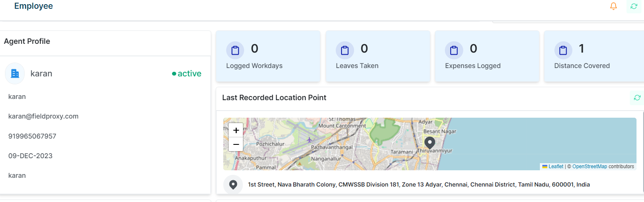Zoom in on the map
This screenshot has width=644, height=202.
click(236, 131)
